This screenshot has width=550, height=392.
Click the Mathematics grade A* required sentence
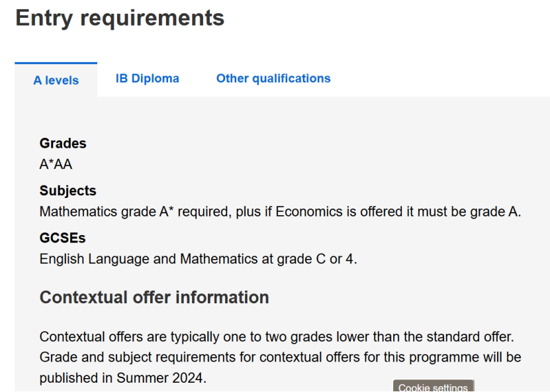point(280,212)
